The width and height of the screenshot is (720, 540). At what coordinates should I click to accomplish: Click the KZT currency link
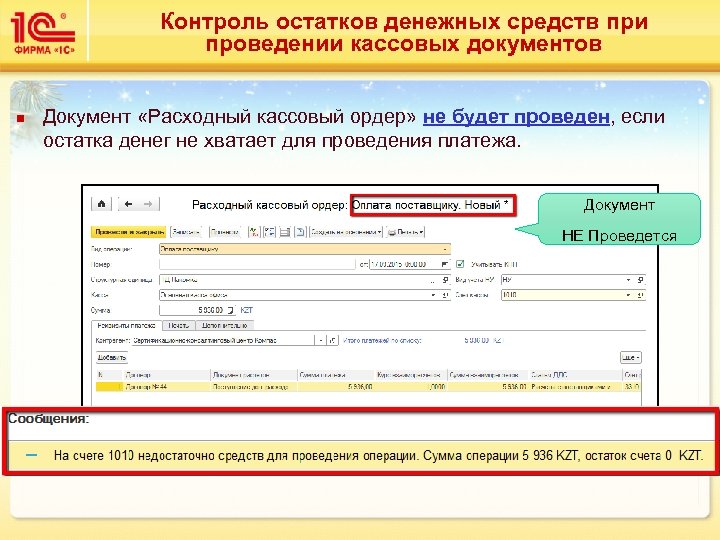point(247,310)
